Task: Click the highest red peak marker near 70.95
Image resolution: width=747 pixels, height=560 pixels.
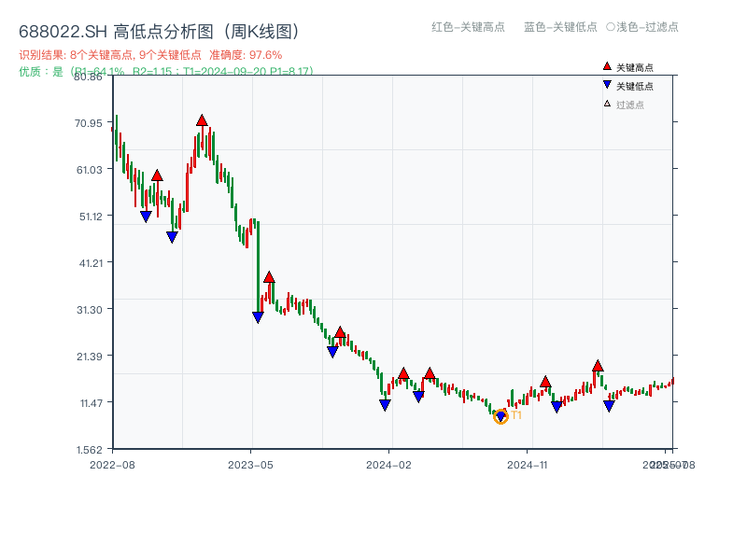Action: (x=203, y=119)
